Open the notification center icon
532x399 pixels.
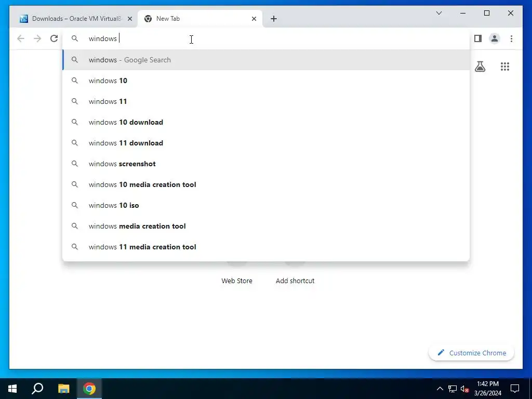(x=515, y=389)
